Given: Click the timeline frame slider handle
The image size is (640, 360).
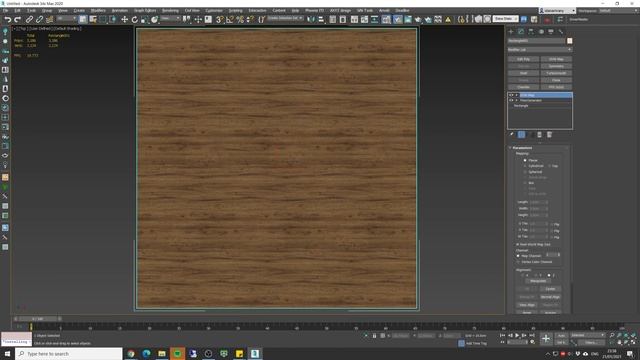Looking at the screenshot, I should coord(38,319).
